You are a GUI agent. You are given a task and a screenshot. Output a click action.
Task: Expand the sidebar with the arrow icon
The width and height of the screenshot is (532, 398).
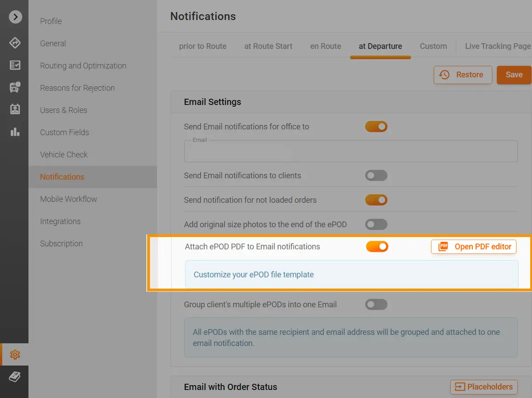(x=15, y=17)
